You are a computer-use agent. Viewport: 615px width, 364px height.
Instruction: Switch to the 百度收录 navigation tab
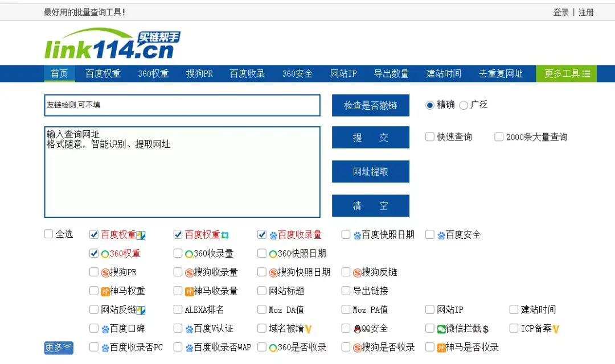coord(248,74)
